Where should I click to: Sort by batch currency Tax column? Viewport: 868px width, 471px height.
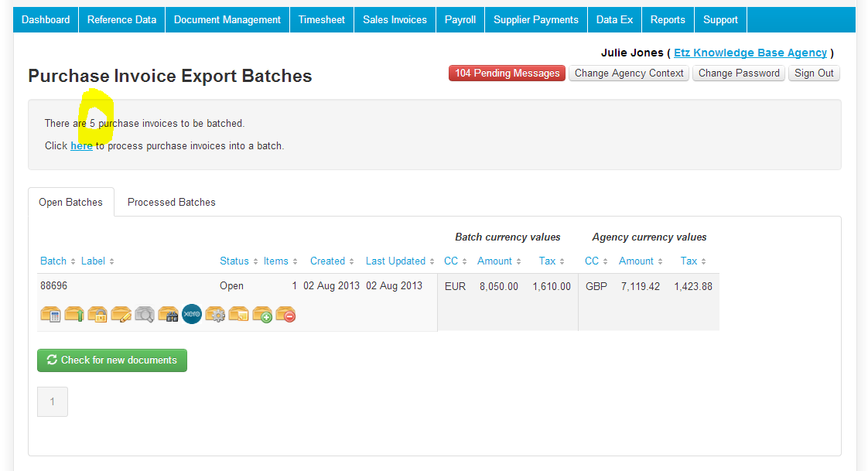pos(552,261)
